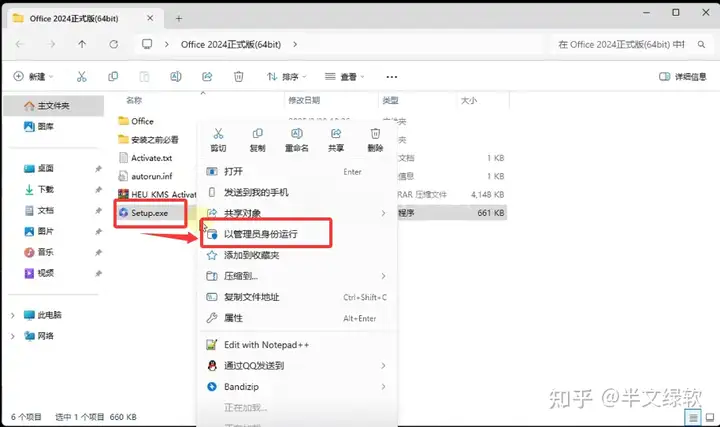Sort by 类型 column header

coord(390,101)
